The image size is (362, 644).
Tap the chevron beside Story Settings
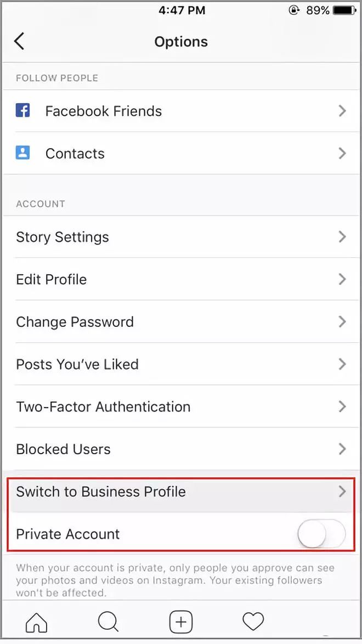pyautogui.click(x=342, y=236)
